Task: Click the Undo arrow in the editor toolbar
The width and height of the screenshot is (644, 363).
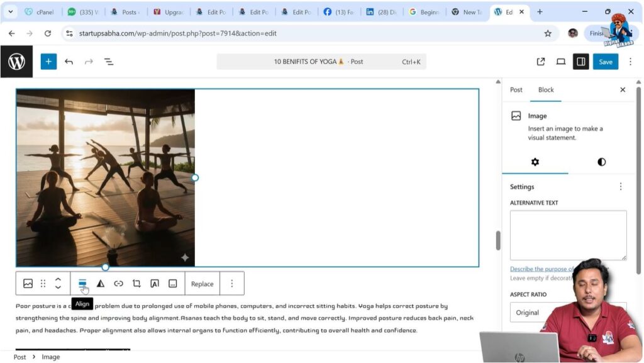Action: click(69, 61)
